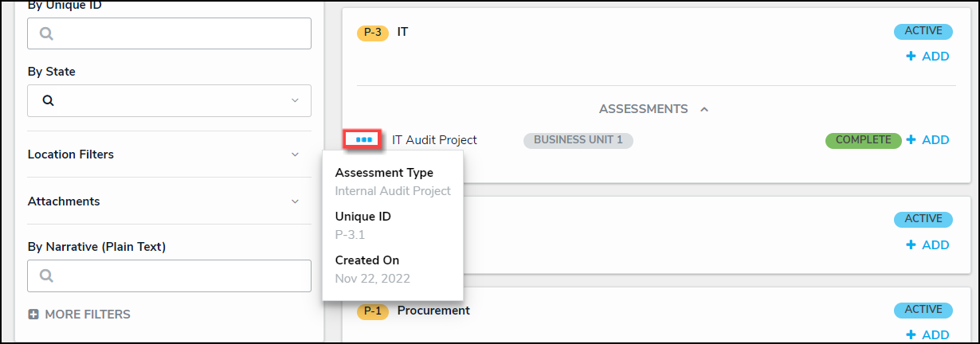Image resolution: width=980 pixels, height=344 pixels.
Task: Click ADD next to the COMPLETE status
Action: point(928,140)
